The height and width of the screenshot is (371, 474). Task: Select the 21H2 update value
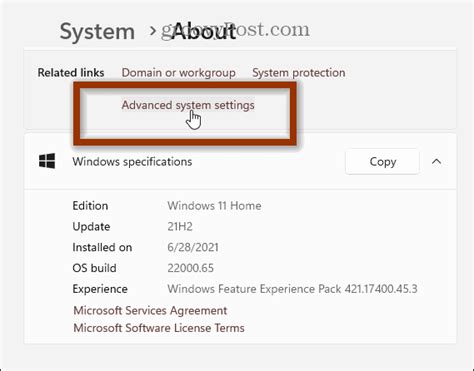pos(180,227)
